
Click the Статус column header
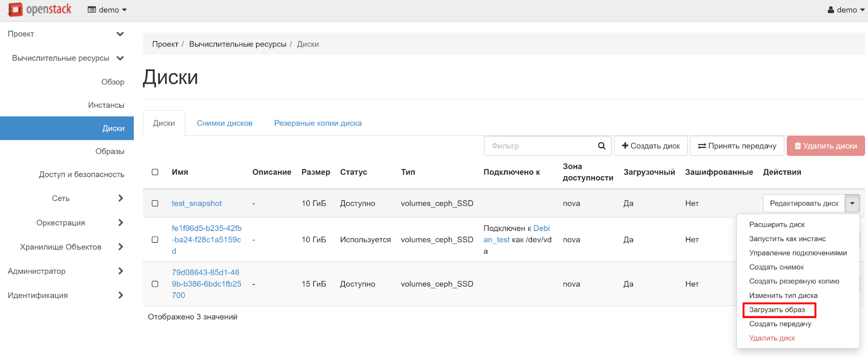click(x=353, y=172)
